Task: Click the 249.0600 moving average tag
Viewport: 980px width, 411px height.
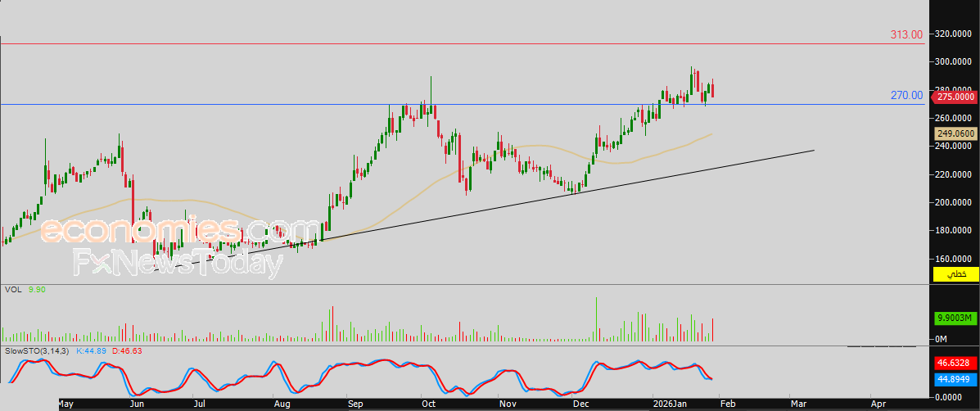Action: 955,133
